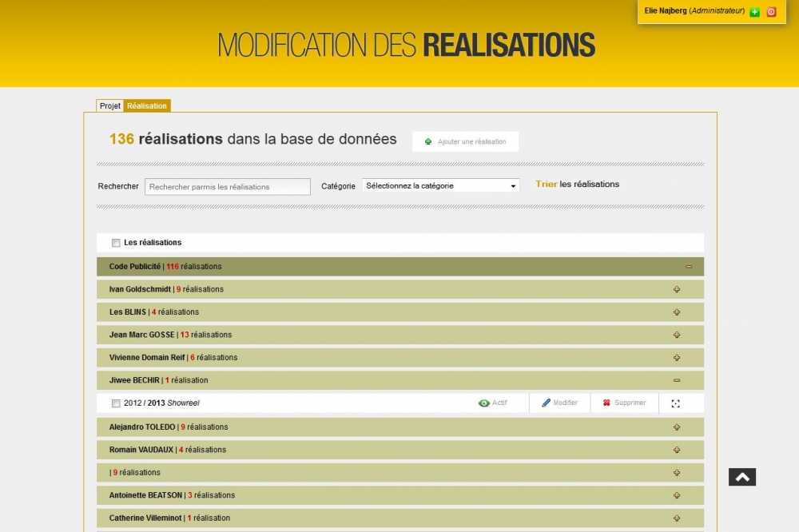
Task: Check the 'Les réalisations' select-all checkbox
Action: coord(116,243)
